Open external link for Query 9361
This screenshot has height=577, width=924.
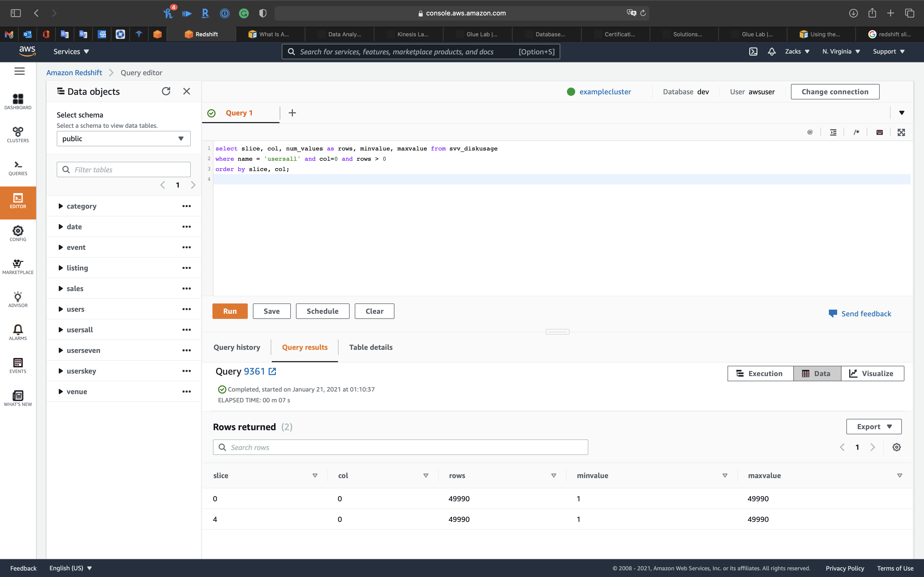(272, 371)
